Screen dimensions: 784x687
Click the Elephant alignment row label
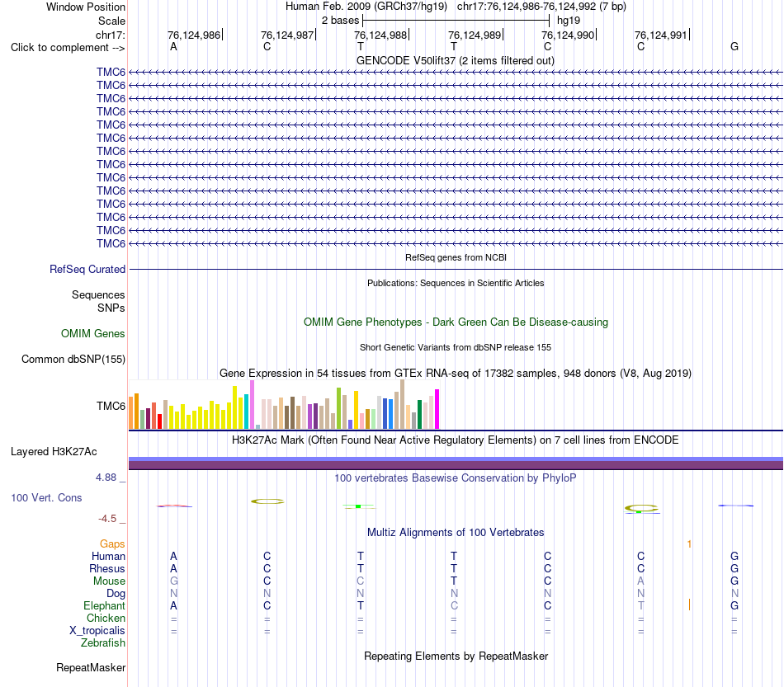click(104, 605)
